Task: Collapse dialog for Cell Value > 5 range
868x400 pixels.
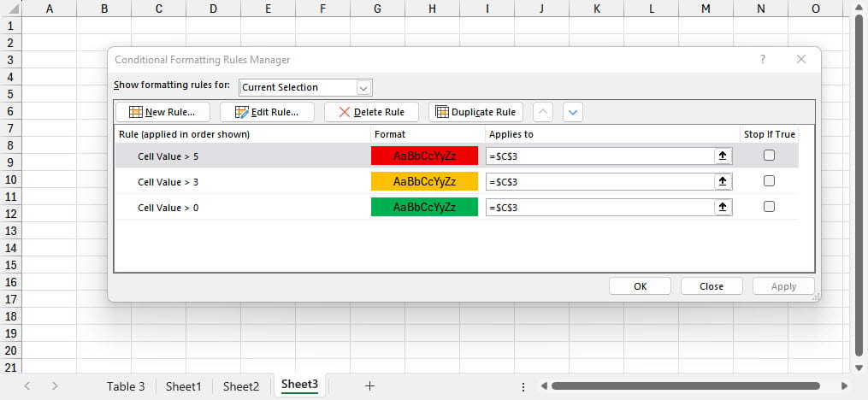Action: (x=723, y=156)
